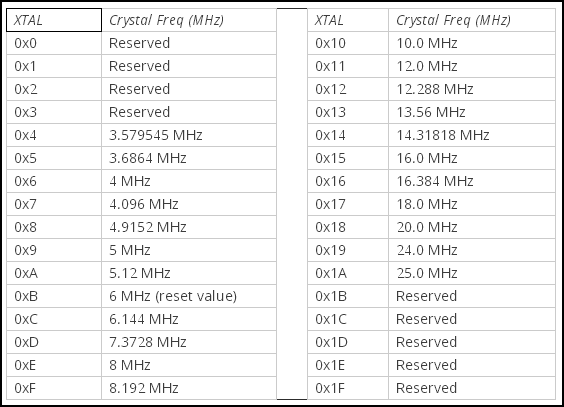Select the 6 MHz (reset value) cell
The width and height of the screenshot is (564, 407).
click(189, 296)
